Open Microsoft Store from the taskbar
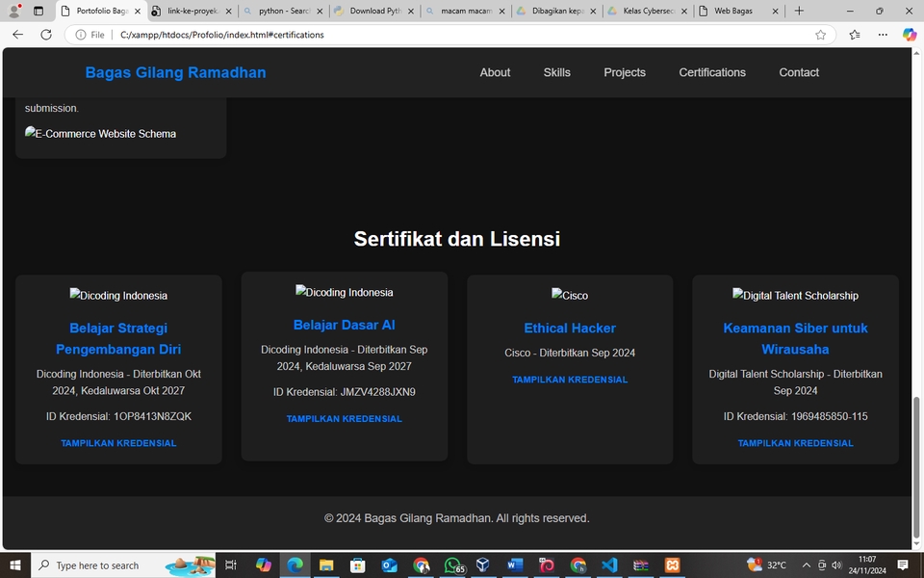924x578 pixels. pyautogui.click(x=358, y=565)
